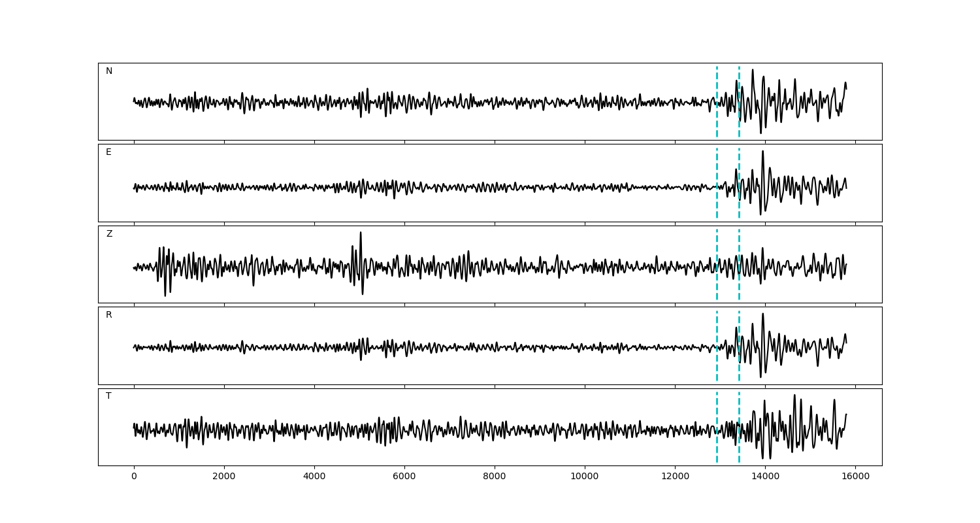Viewport: 980px width, 523px height.
Task: Click the 6000 x-axis tick label
Action: point(404,477)
